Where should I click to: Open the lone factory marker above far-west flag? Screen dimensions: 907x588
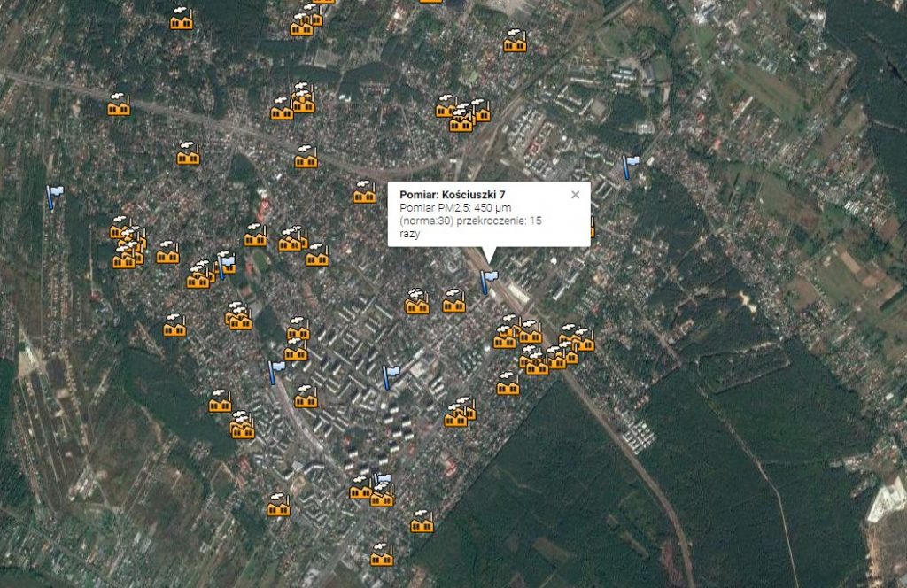coord(119,105)
